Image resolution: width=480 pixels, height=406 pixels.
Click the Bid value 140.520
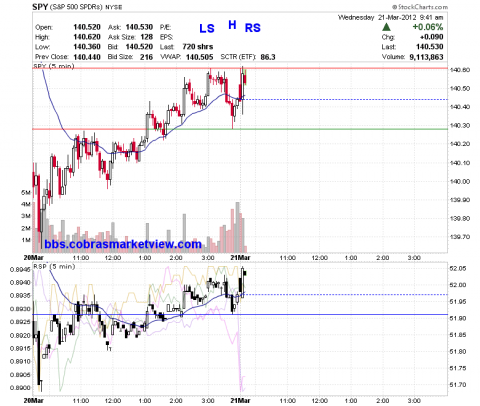[139, 47]
